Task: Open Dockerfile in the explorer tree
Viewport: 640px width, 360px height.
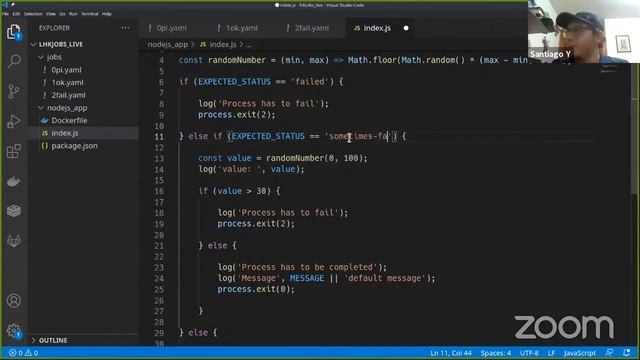Action: [x=69, y=120]
